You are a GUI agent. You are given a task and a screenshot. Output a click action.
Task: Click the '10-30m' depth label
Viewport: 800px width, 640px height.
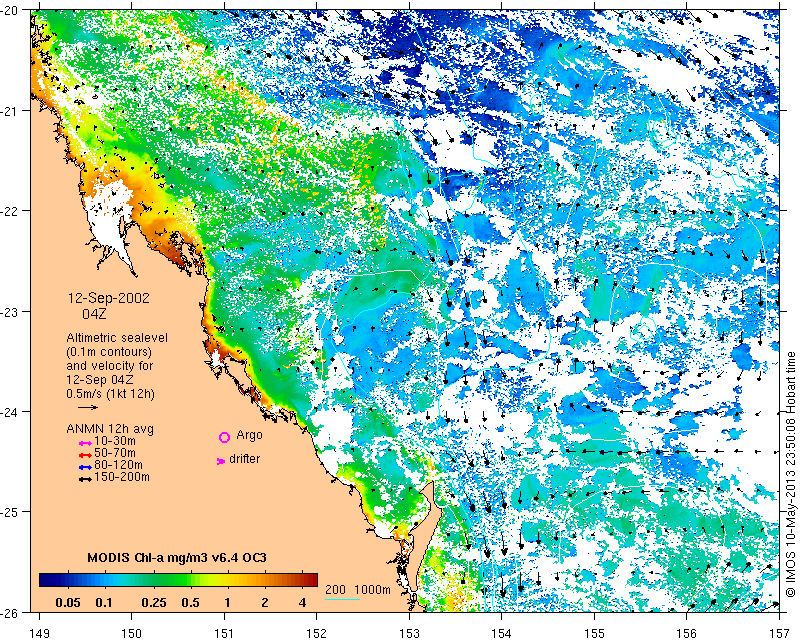point(115,441)
